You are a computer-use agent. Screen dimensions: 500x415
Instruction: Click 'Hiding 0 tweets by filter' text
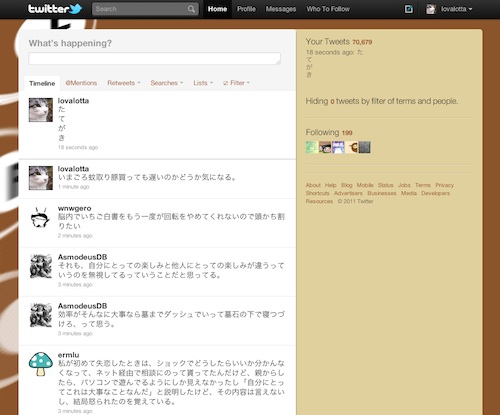coord(382,101)
